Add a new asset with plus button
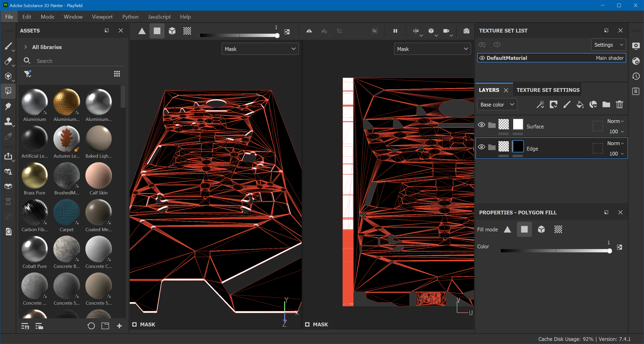Viewport: 644px width, 344px height. coord(119,326)
